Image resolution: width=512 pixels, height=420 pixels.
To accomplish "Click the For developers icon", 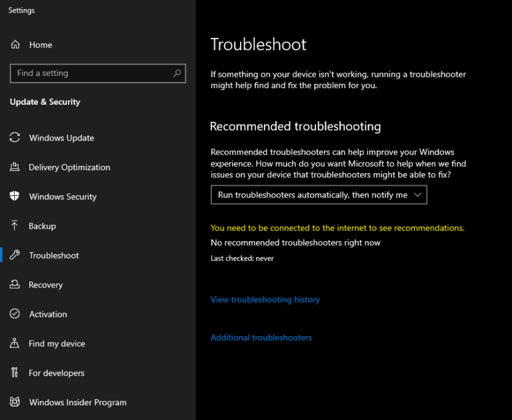I will point(15,373).
